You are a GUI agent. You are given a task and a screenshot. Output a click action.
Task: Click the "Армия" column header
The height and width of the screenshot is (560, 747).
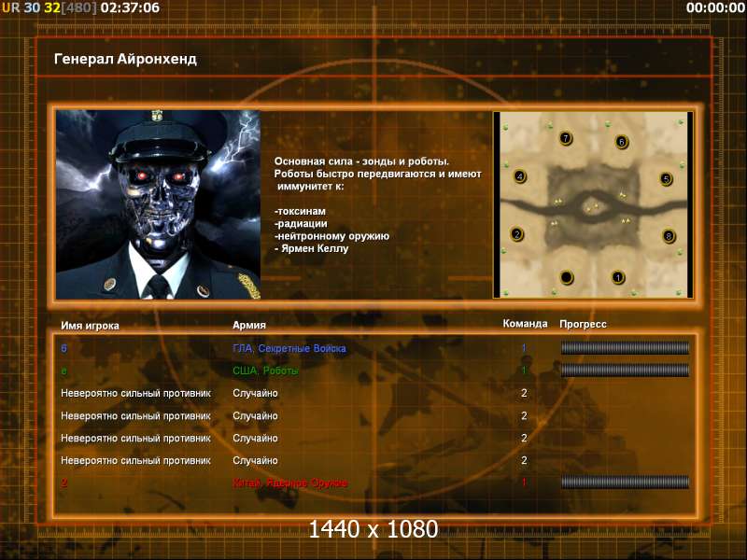(249, 325)
